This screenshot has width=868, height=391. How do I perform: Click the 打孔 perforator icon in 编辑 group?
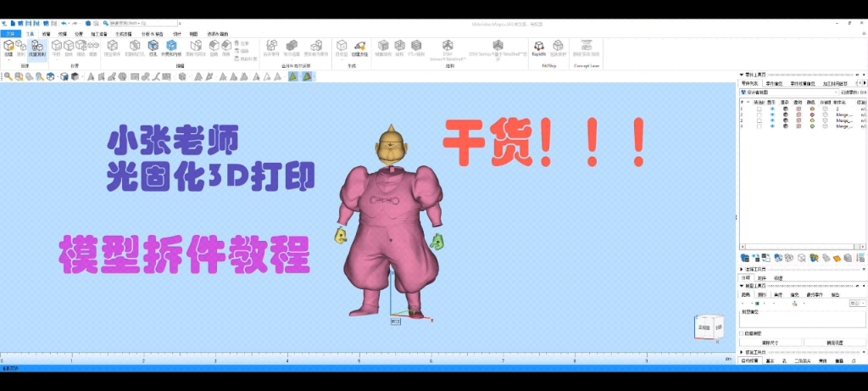point(153,47)
